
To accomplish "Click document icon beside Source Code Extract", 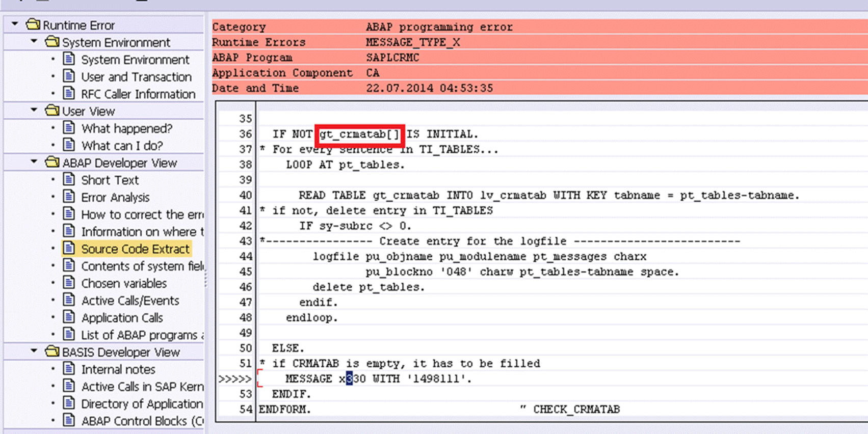I will pos(69,249).
